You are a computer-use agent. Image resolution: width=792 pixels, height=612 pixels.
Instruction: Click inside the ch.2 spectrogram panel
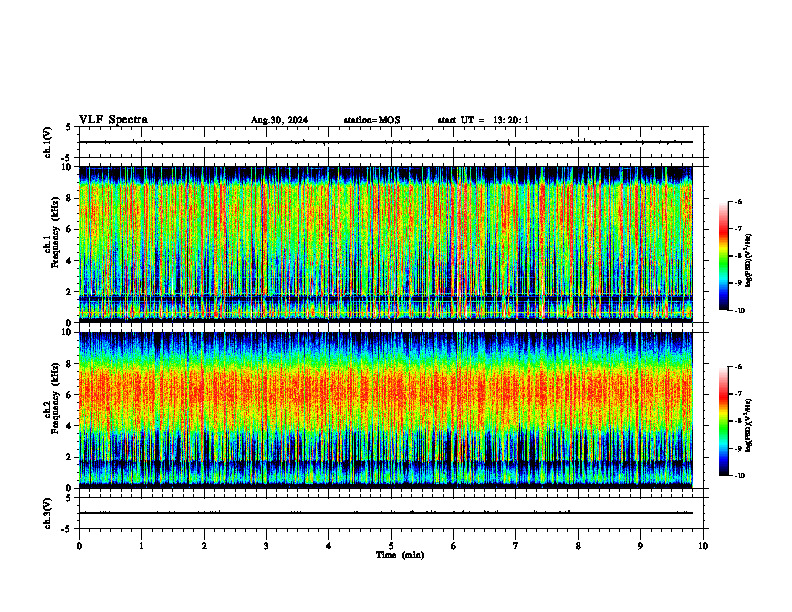coord(386,410)
